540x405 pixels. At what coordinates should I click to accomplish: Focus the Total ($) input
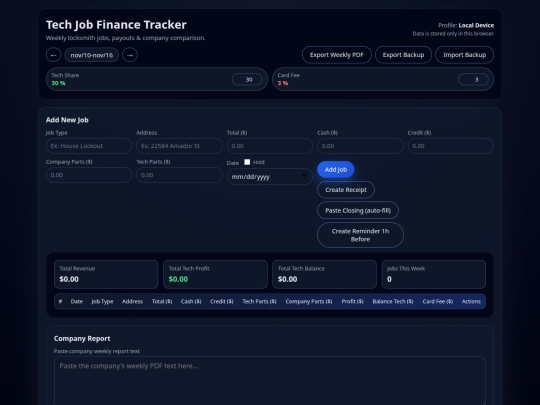coord(270,146)
